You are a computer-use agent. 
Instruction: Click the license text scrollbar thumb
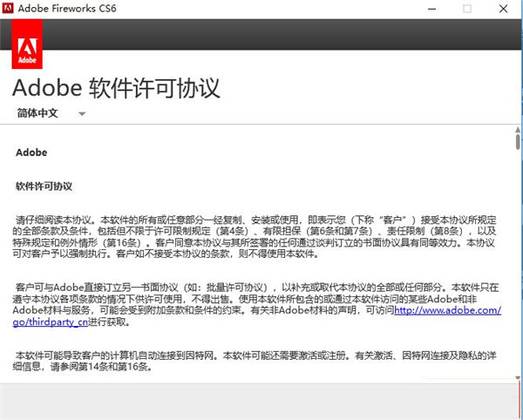tap(517, 142)
